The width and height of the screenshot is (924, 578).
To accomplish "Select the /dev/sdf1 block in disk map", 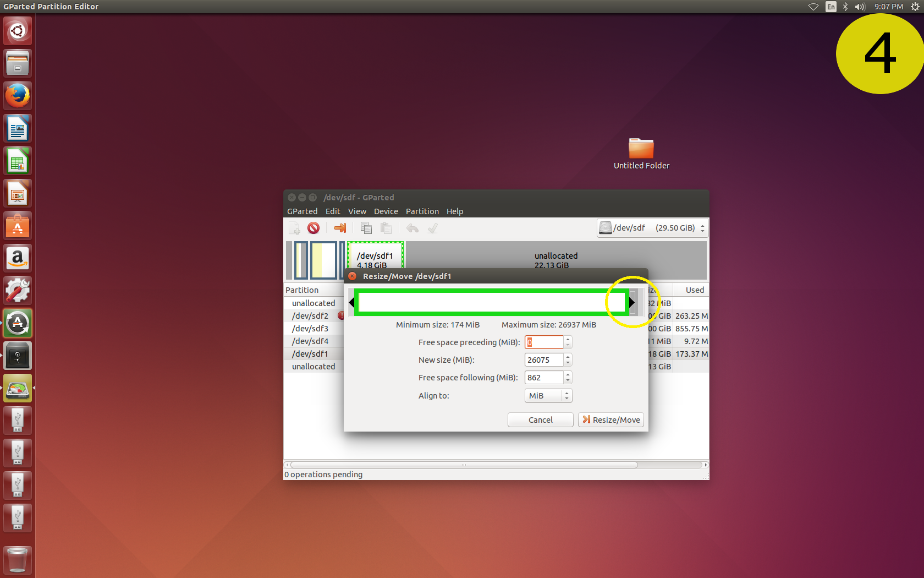I will tap(375, 255).
